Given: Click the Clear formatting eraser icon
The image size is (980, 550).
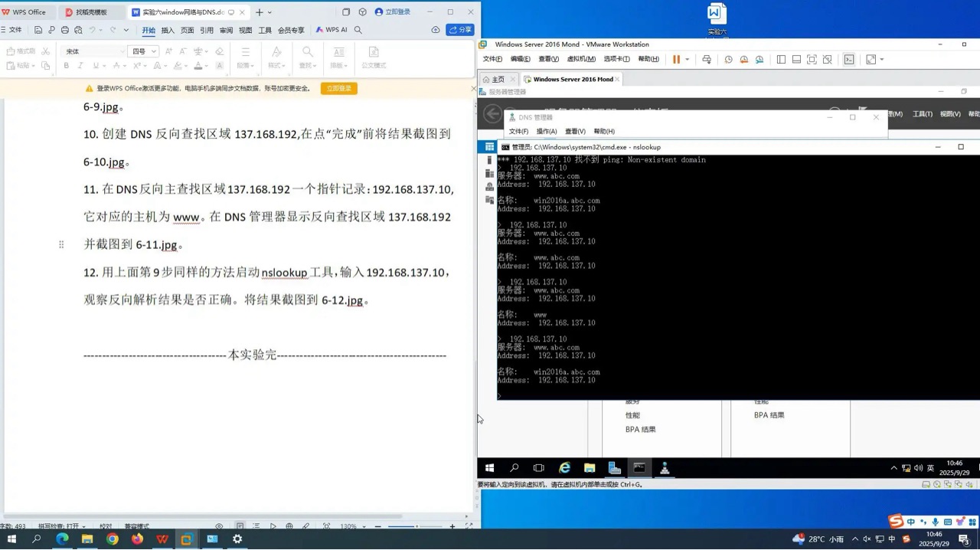Looking at the screenshot, I should 220,51.
